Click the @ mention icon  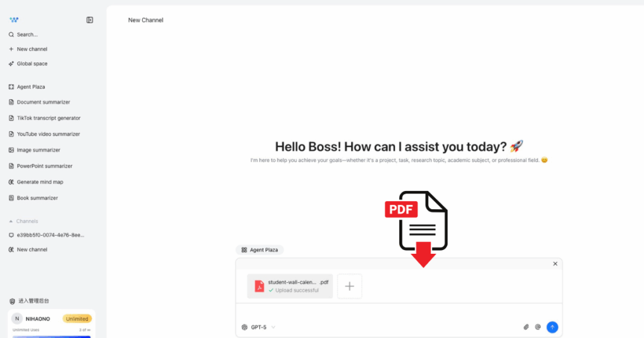[538, 327]
